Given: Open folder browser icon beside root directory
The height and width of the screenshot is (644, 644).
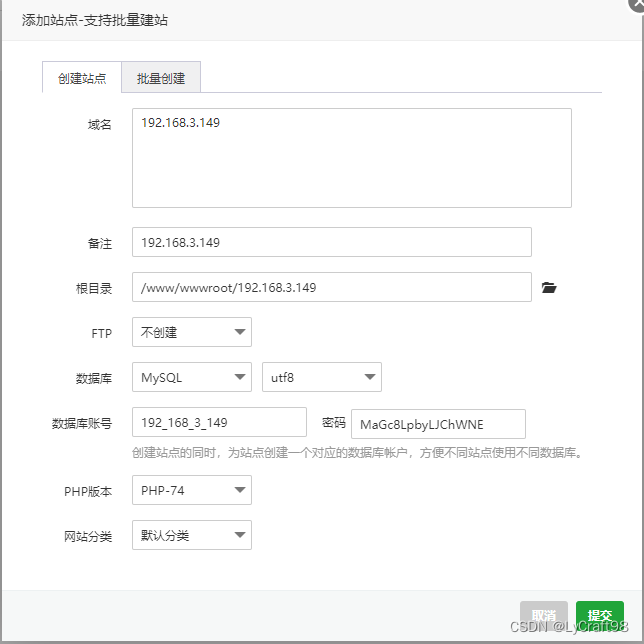Looking at the screenshot, I should point(549,288).
